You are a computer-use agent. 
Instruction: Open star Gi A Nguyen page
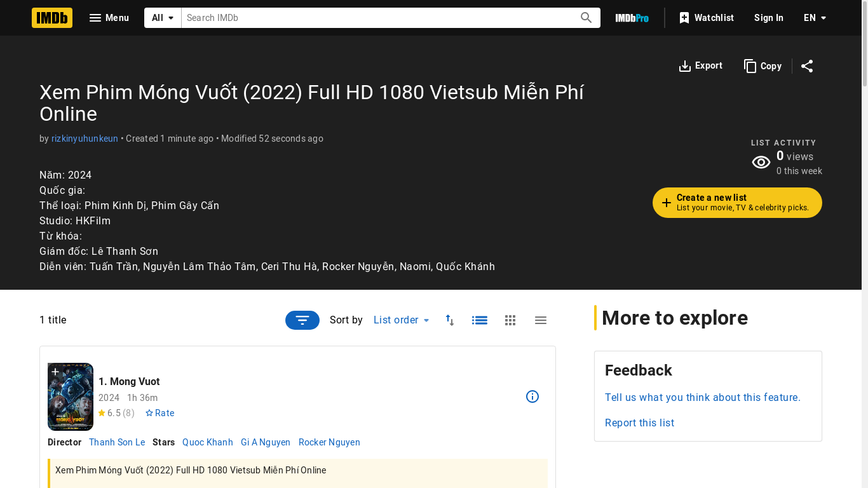266,442
